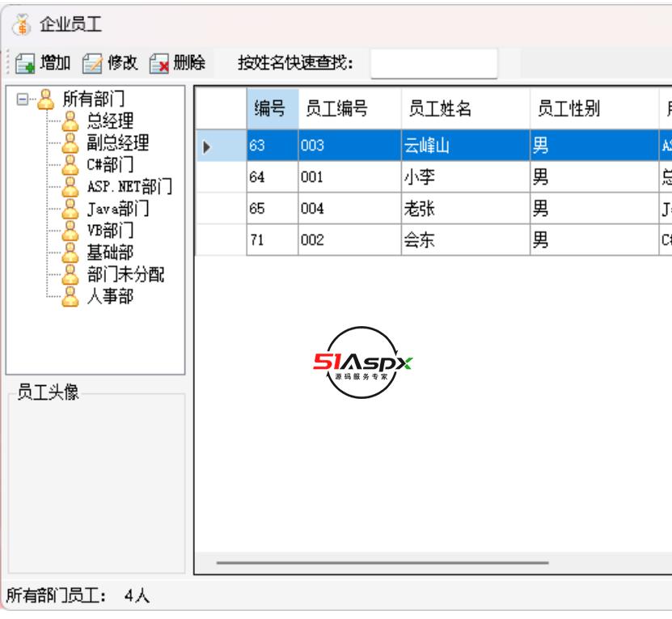
Task: Sort by the 员工性别 column header
Action: pos(594,108)
